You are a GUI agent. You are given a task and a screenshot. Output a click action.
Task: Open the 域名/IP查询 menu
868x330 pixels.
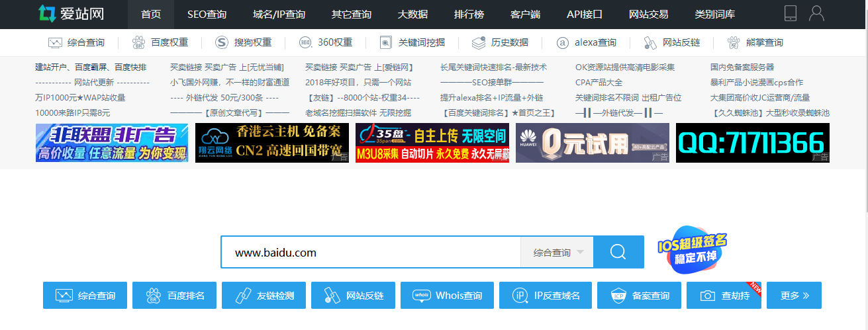click(279, 15)
